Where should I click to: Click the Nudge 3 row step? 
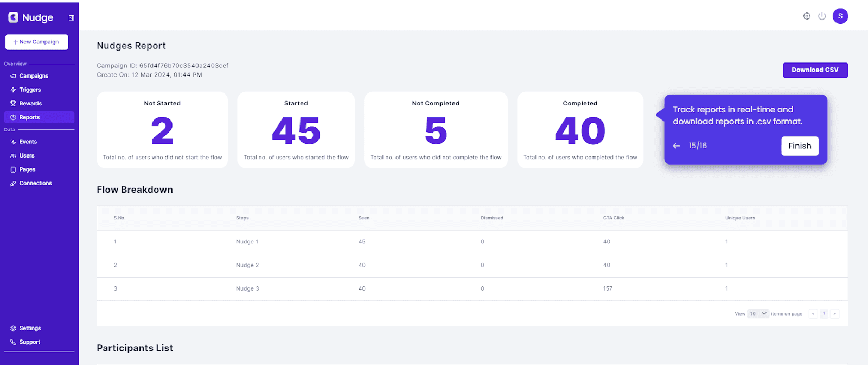(247, 288)
